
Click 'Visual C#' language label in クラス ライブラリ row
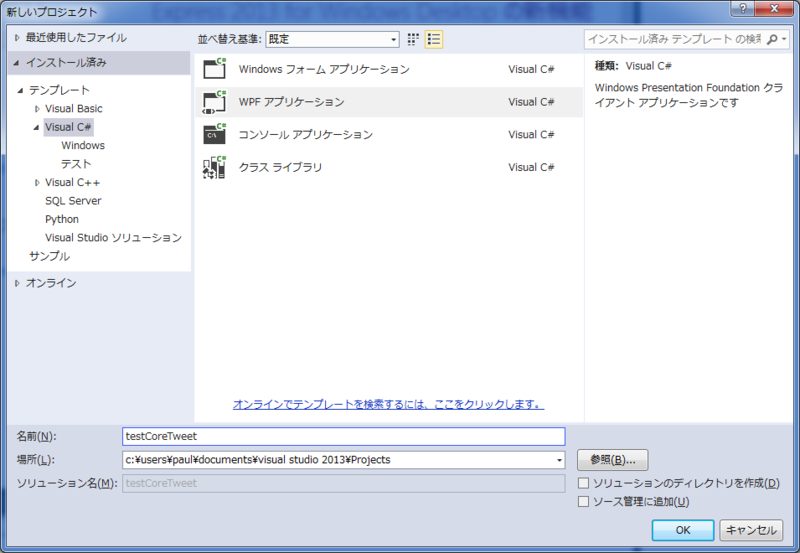click(531, 167)
